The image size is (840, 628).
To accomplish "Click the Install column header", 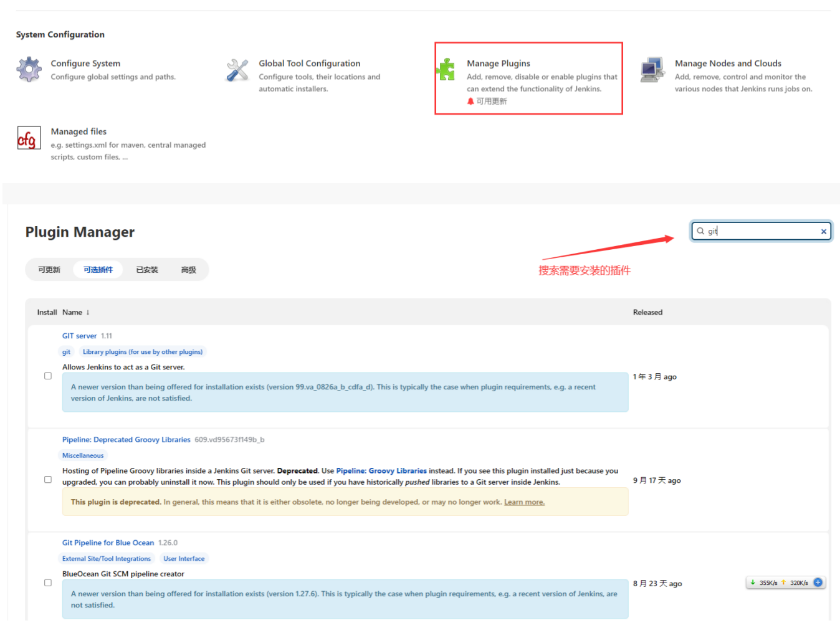I will point(47,313).
